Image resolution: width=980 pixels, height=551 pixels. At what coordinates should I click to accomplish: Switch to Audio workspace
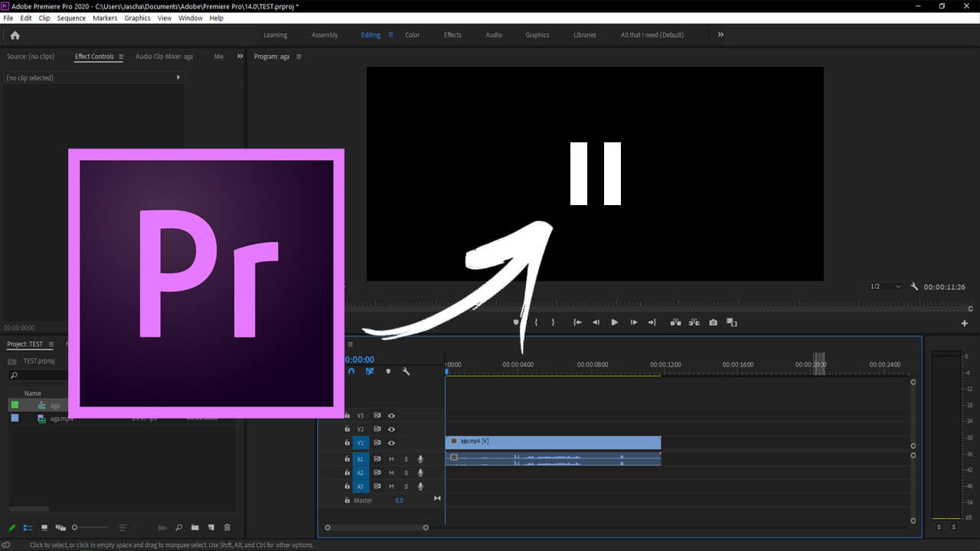[494, 35]
